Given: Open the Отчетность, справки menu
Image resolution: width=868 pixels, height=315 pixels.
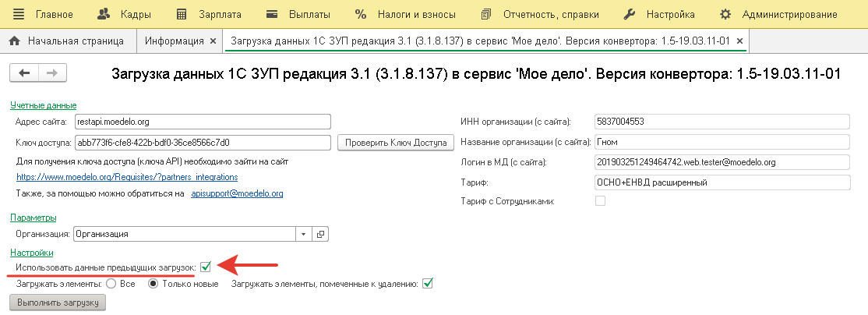Looking at the screenshot, I should tap(541, 14).
